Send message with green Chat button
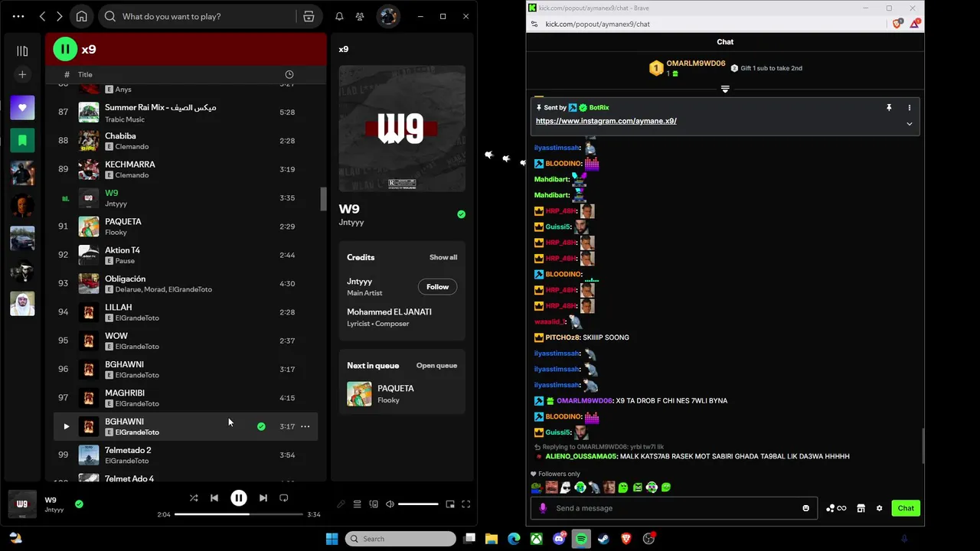Screen dimensions: 980x551 (906, 508)
